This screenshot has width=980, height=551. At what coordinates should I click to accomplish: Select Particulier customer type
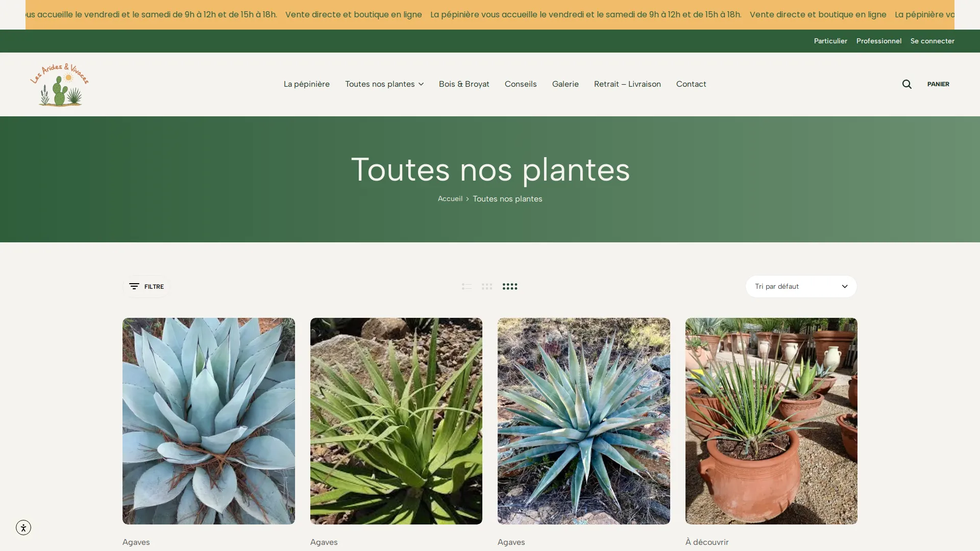click(x=830, y=41)
